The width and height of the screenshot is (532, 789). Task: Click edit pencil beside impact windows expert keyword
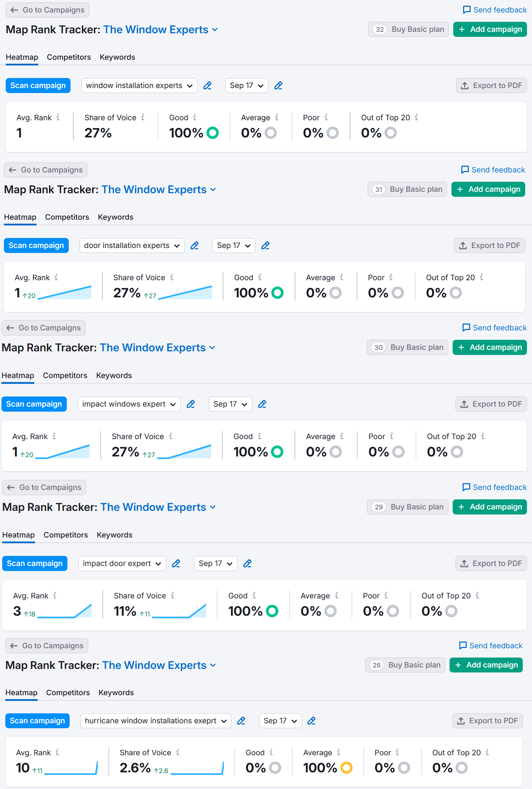(191, 404)
